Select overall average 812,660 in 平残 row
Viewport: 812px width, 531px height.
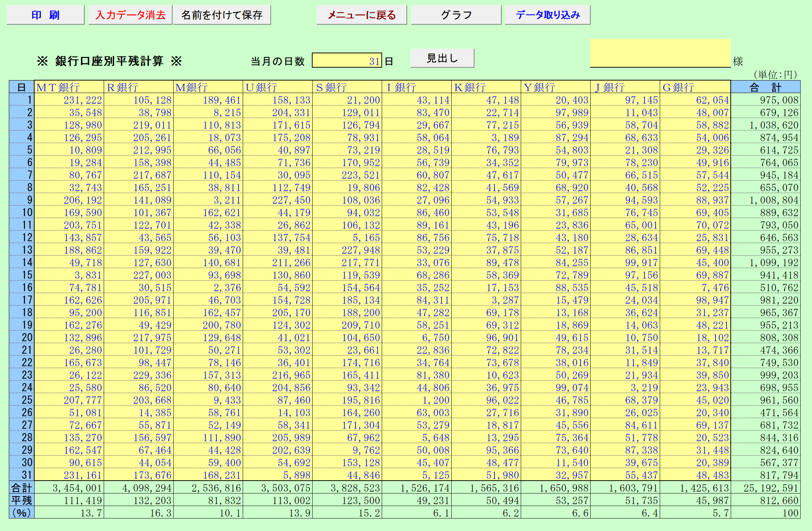click(x=766, y=500)
